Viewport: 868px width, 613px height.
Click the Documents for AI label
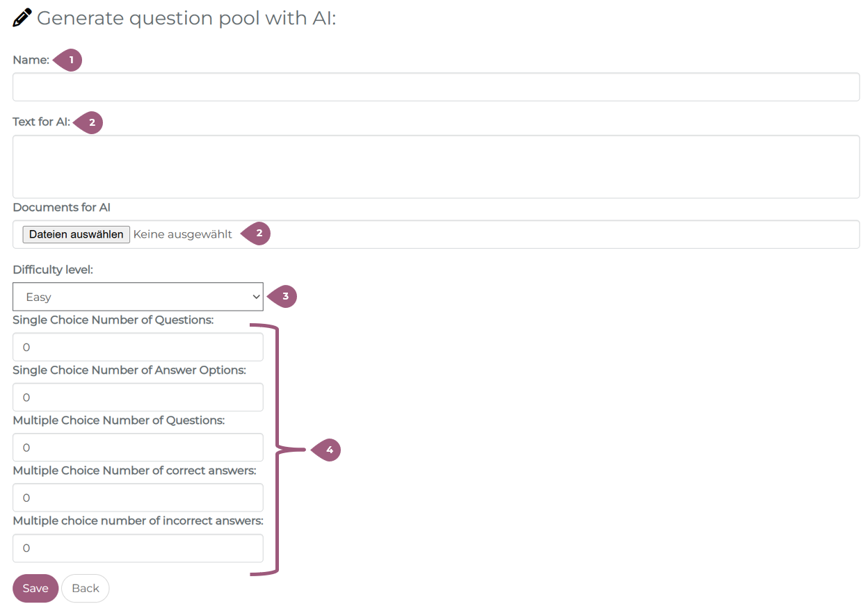61,207
